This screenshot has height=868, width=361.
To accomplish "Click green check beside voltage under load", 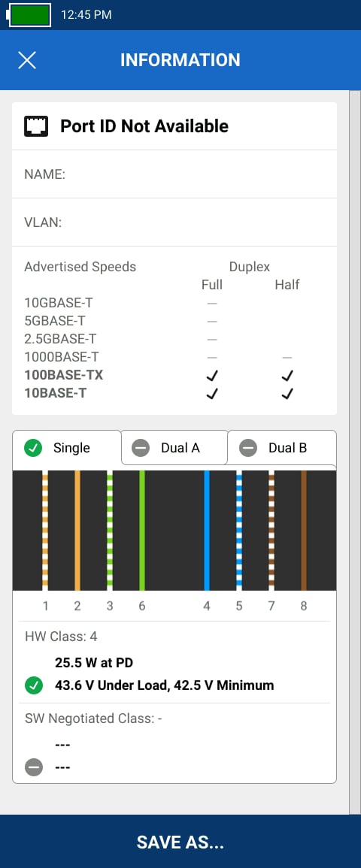I will coord(34,686).
